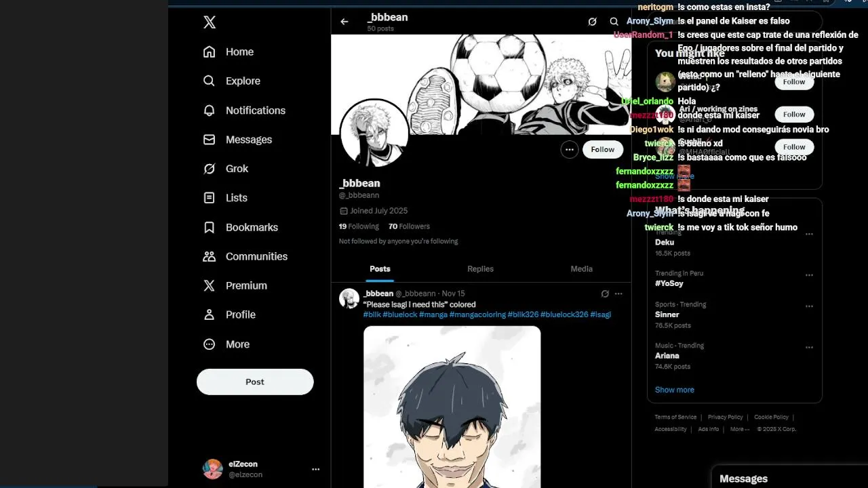
Task: Open more options next to Follow button
Action: 570,150
